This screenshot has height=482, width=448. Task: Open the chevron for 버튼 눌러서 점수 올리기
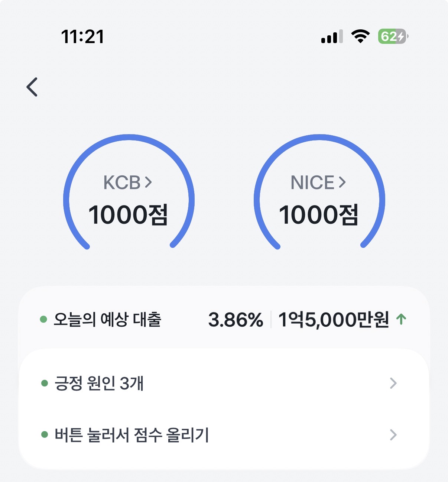point(393,434)
